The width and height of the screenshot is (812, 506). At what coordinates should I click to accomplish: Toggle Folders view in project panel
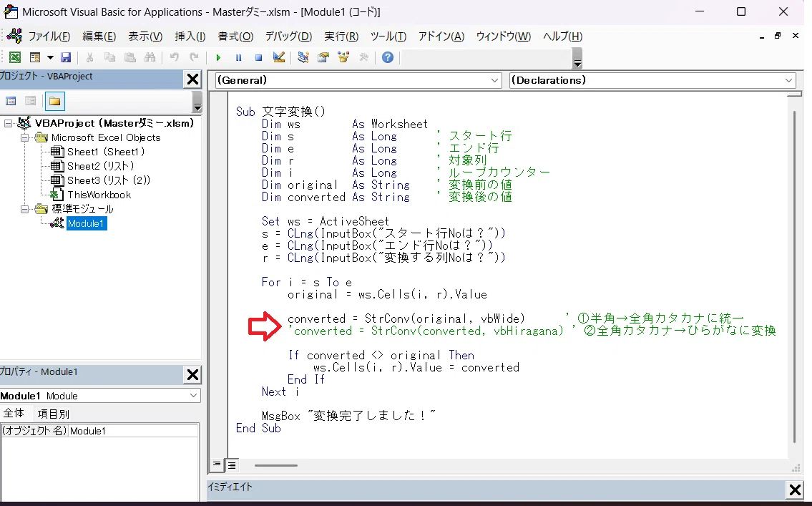pyautogui.click(x=54, y=101)
